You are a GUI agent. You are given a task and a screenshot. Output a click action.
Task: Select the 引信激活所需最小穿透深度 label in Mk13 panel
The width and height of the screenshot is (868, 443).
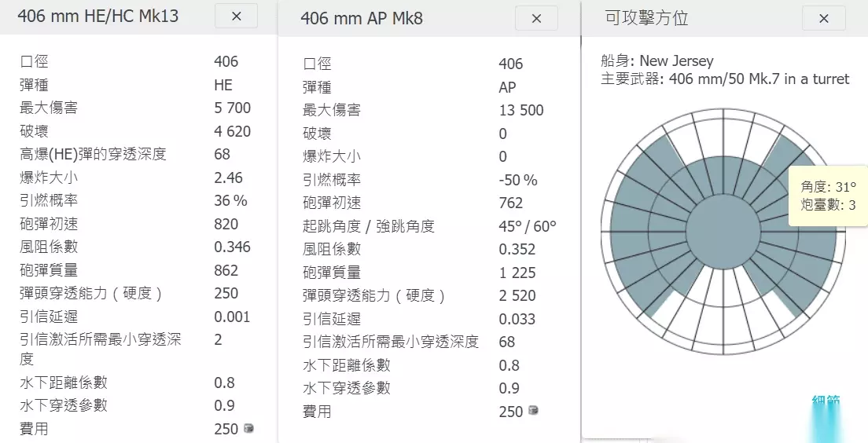pos(101,349)
